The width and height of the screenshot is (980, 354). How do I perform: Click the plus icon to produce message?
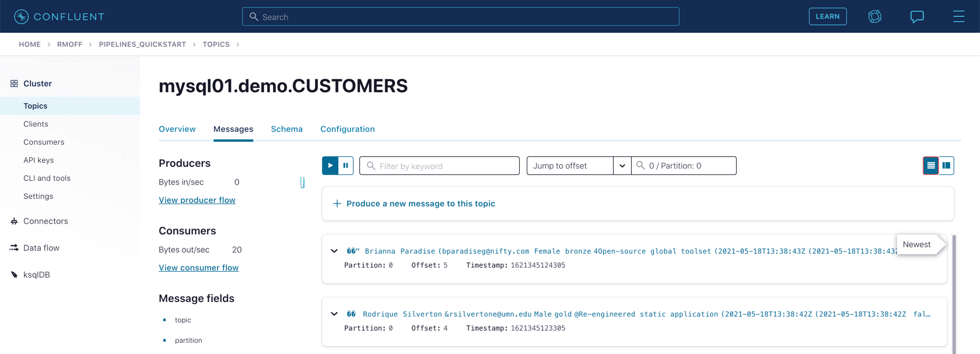[337, 204]
